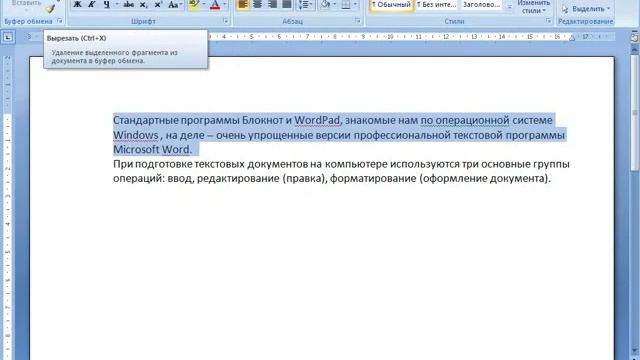The width and height of the screenshot is (640, 360).
Task: Apply the Без инте... style
Action: point(436,5)
